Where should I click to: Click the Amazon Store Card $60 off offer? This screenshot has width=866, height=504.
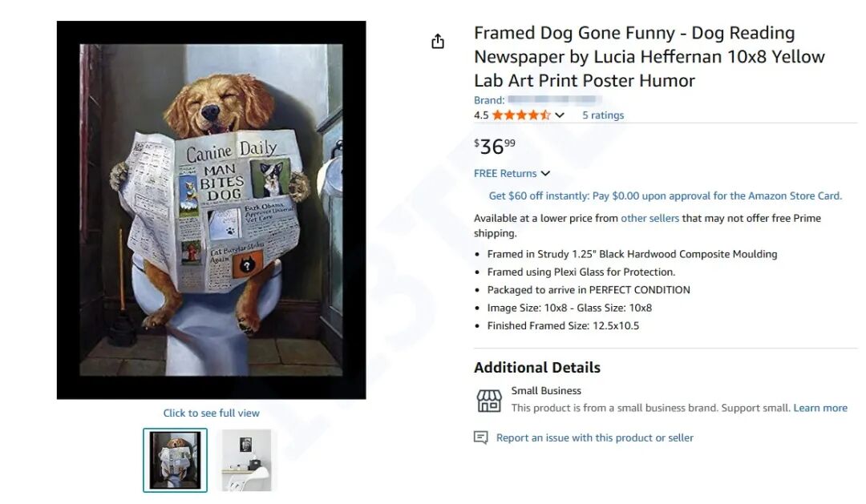coord(665,196)
